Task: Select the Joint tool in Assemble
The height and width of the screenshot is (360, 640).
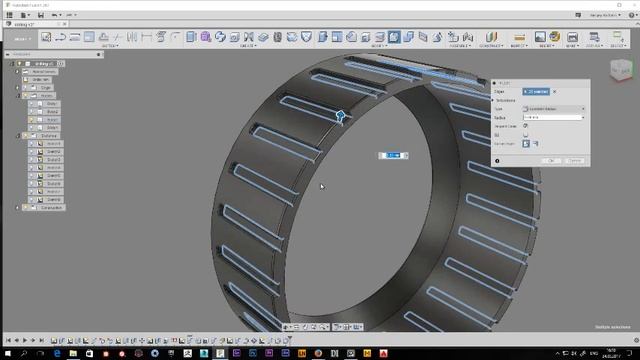Action: click(x=467, y=37)
